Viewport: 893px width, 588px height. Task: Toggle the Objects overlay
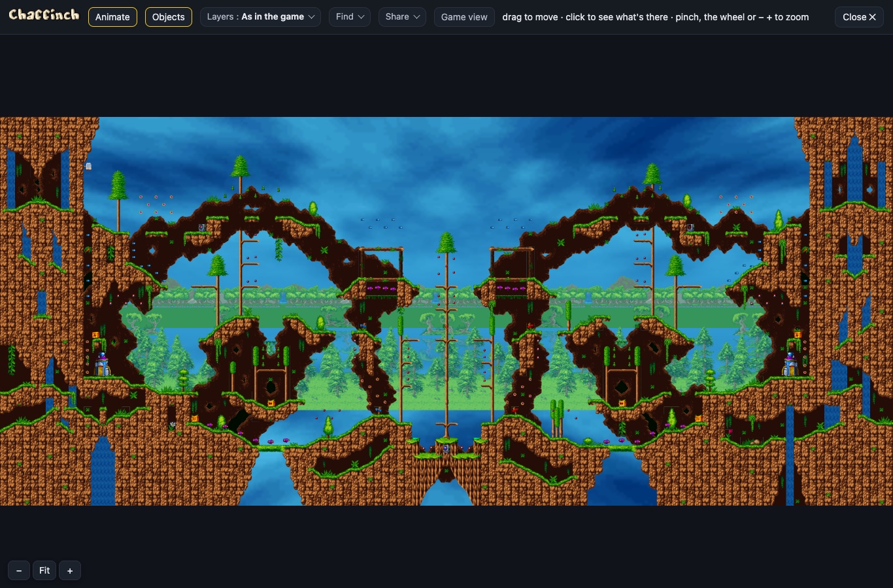pyautogui.click(x=169, y=17)
